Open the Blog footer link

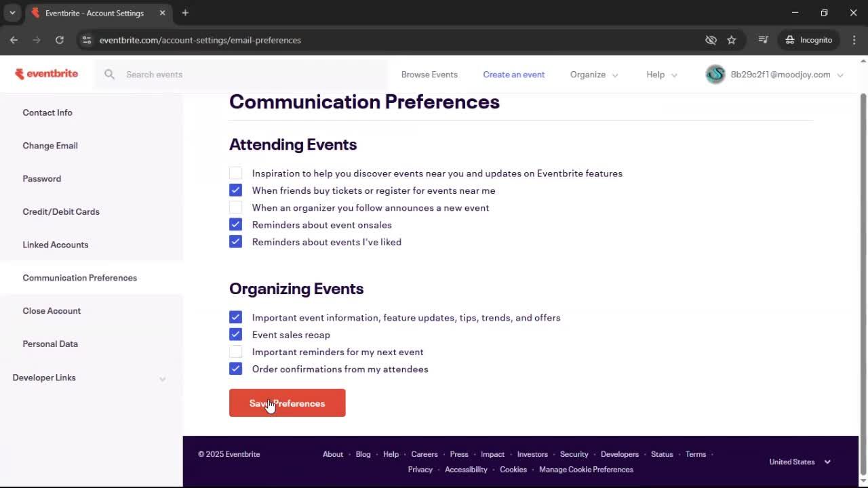click(363, 454)
